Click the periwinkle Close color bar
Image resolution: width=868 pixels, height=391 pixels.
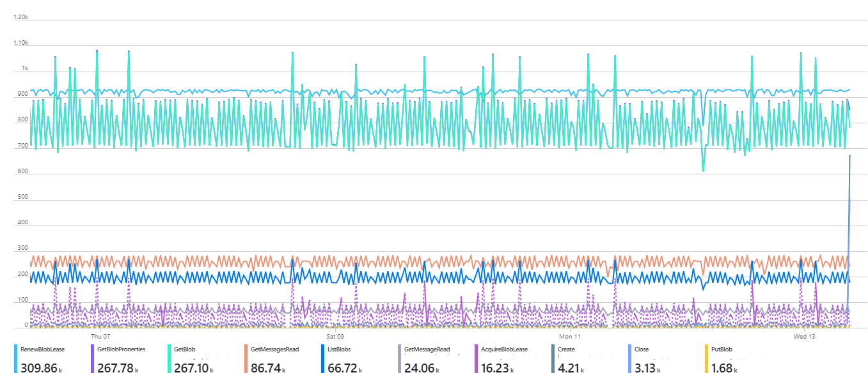pyautogui.click(x=629, y=360)
